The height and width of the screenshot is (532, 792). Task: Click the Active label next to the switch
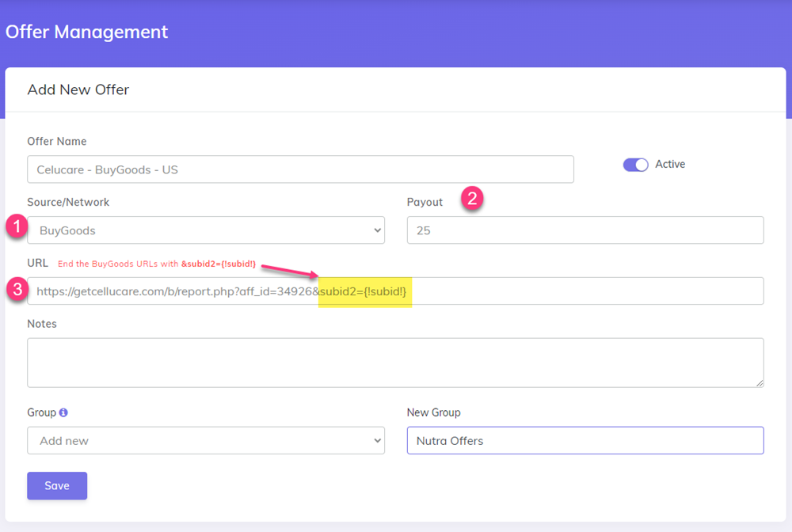(670, 164)
